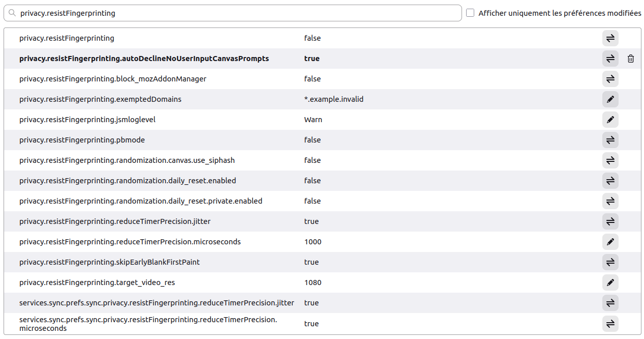Delete the autoDeclineNoUserInputCanvasPrompts preference with the trash icon

click(x=630, y=59)
